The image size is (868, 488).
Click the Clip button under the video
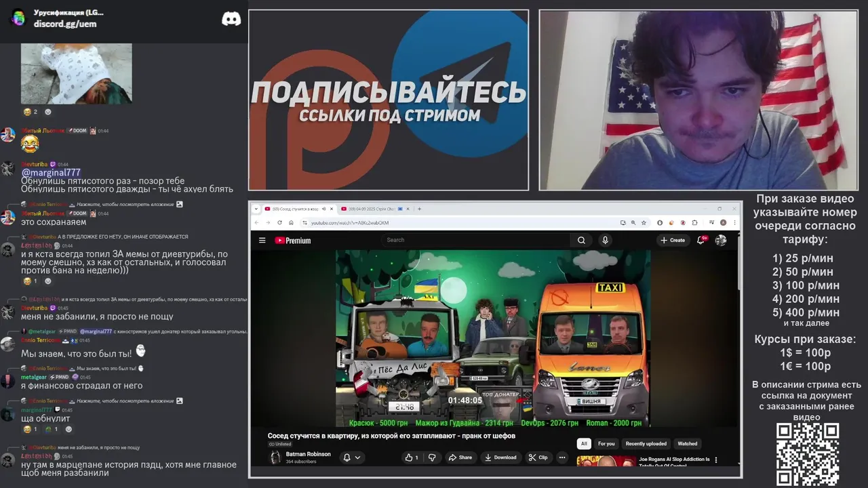tap(538, 457)
